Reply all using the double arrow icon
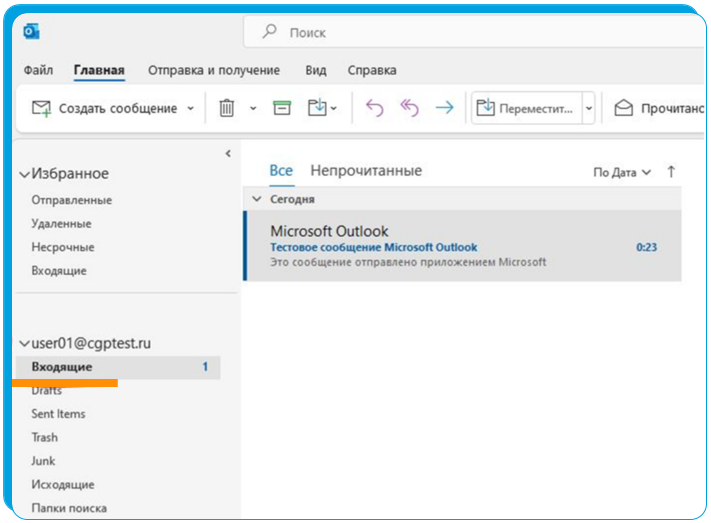711x523 pixels. (409, 108)
